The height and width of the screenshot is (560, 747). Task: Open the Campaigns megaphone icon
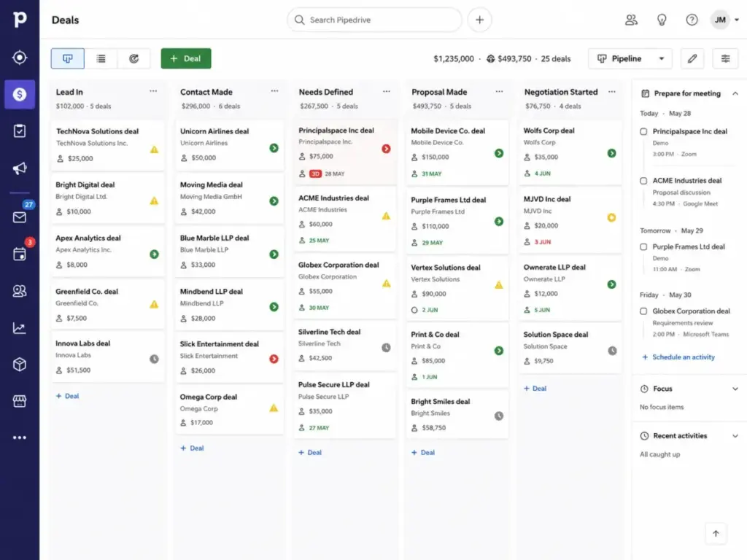[x=20, y=168]
